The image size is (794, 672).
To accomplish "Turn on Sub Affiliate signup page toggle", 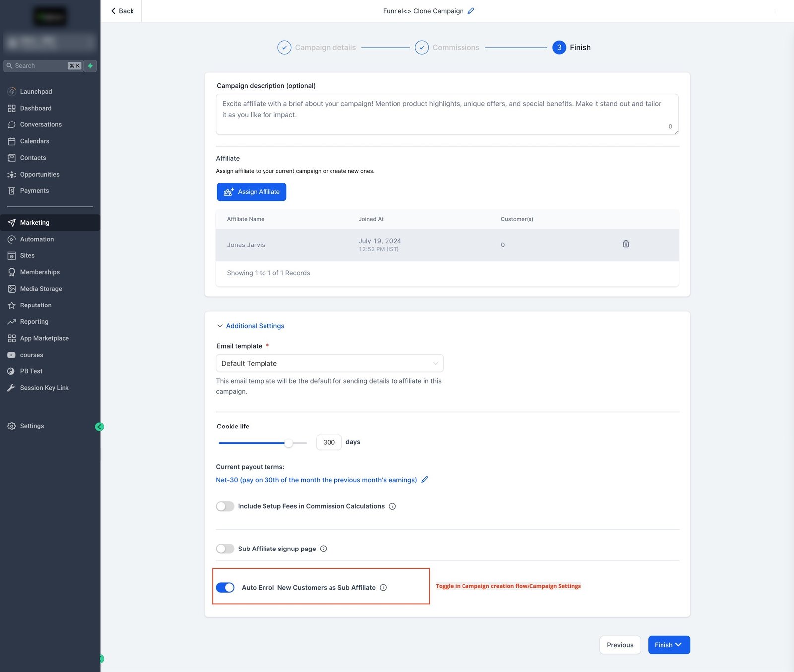I will pos(225,549).
